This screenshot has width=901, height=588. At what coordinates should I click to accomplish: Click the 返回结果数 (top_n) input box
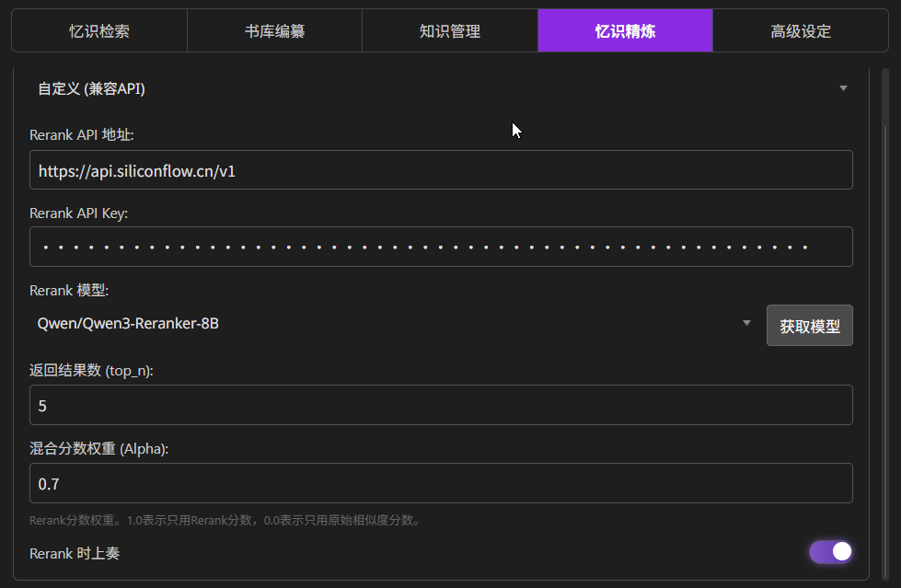click(441, 405)
